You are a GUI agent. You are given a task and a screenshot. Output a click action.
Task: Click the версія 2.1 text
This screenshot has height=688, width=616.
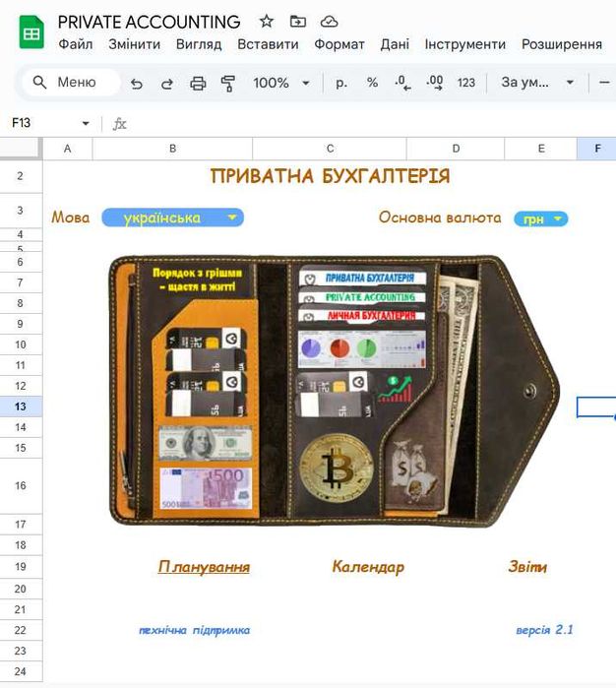click(x=544, y=630)
